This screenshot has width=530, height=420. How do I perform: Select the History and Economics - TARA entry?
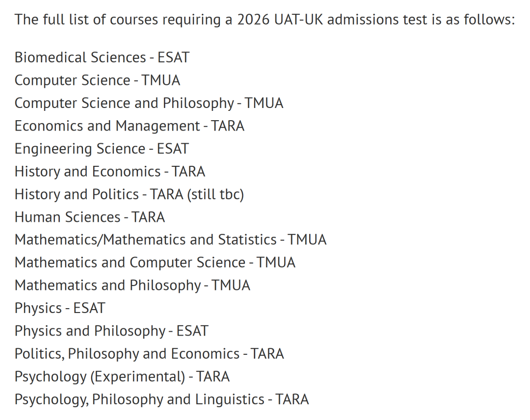(109, 171)
